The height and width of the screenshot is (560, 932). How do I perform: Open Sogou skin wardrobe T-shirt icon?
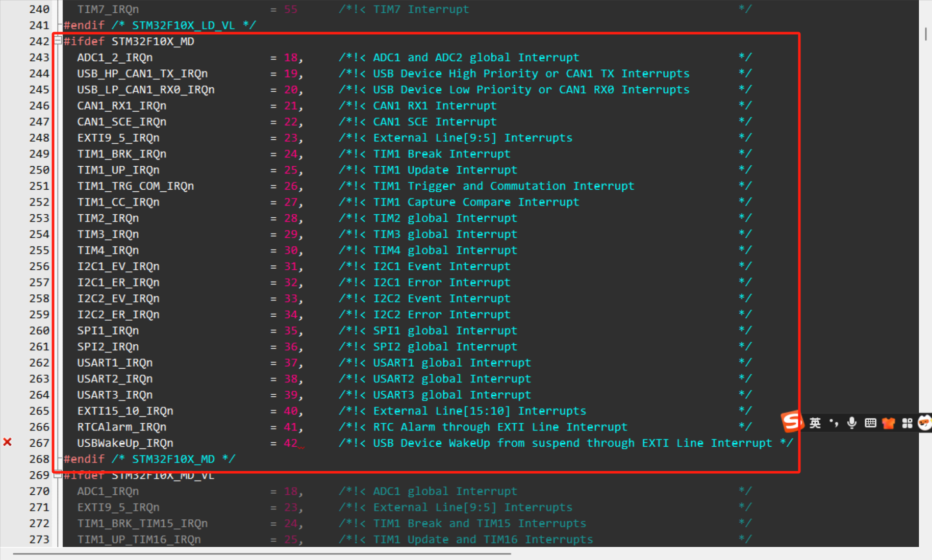889,422
